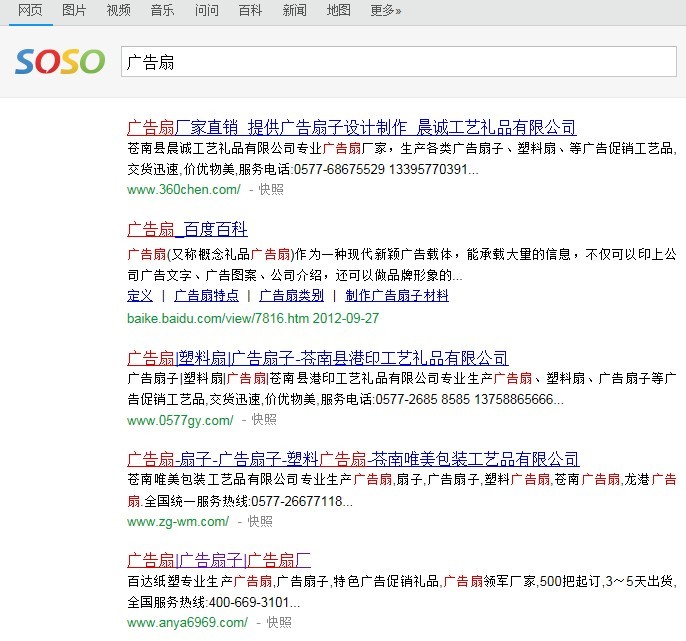Select the 音乐 tab
686x641 pixels.
click(x=162, y=11)
